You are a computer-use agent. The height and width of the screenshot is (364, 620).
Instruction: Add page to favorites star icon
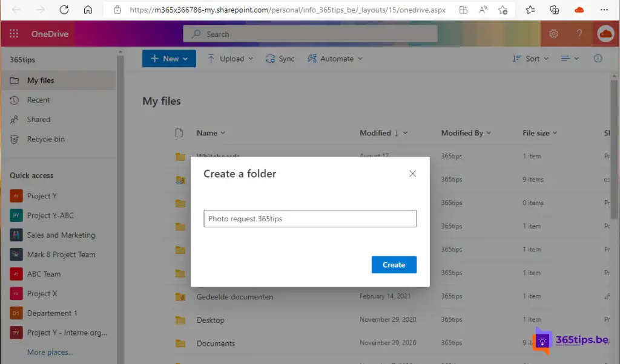coord(503,10)
